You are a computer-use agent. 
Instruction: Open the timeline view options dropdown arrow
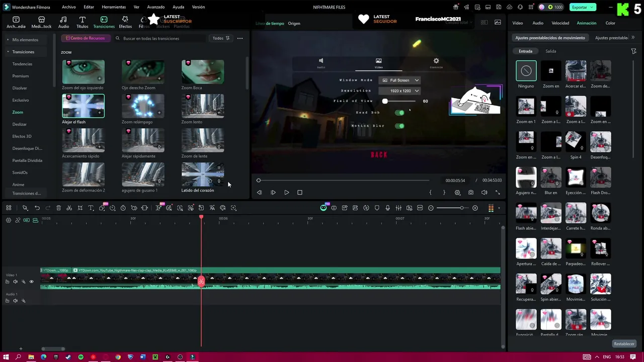click(x=499, y=208)
